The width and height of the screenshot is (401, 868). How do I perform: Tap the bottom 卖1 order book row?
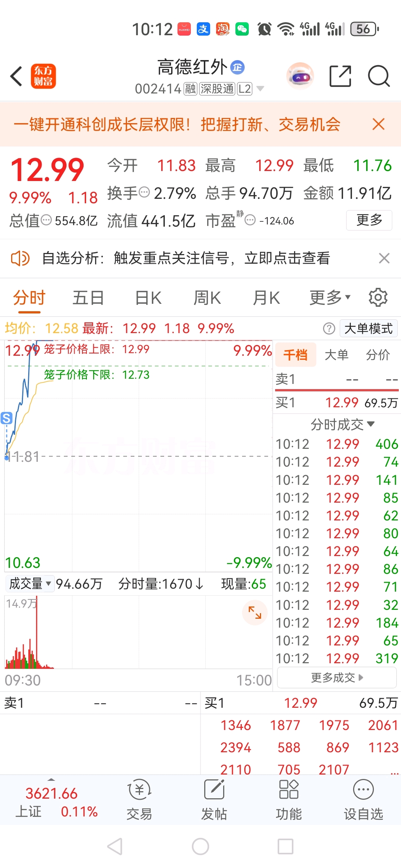coord(100,703)
